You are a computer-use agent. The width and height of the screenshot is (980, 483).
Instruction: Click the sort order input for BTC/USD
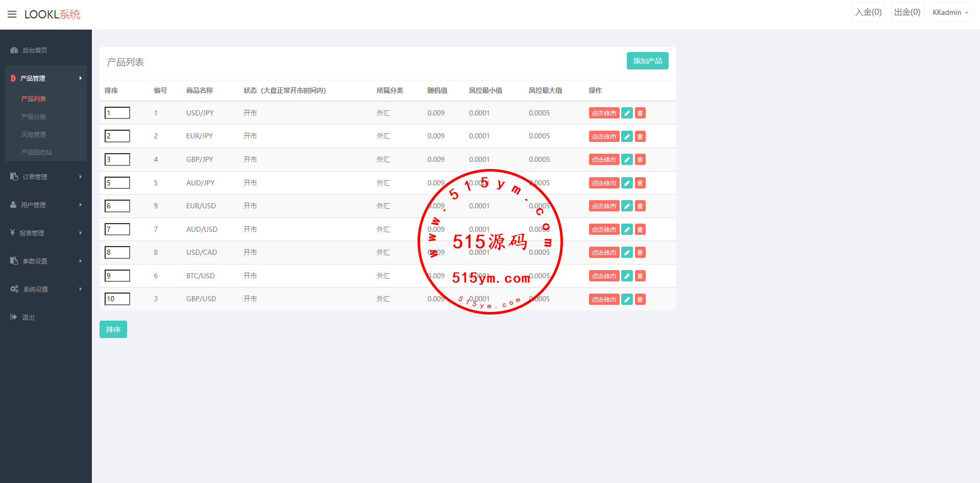point(117,276)
